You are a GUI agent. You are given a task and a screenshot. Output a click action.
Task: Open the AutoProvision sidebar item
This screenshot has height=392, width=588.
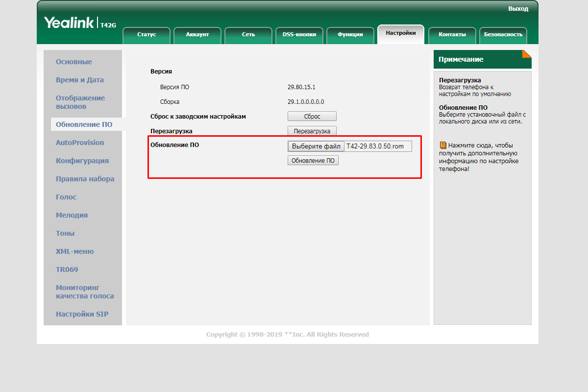(x=80, y=143)
